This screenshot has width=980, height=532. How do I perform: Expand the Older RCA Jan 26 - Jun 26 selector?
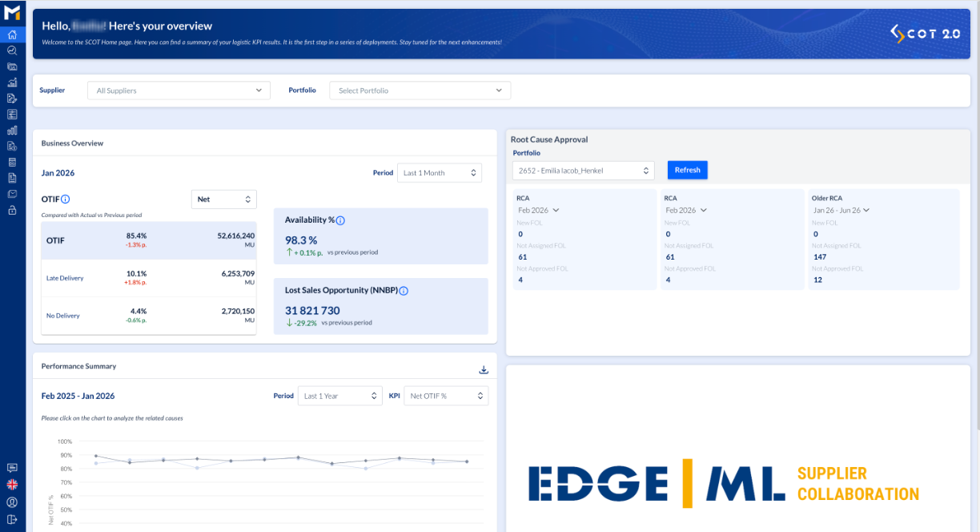tap(841, 210)
